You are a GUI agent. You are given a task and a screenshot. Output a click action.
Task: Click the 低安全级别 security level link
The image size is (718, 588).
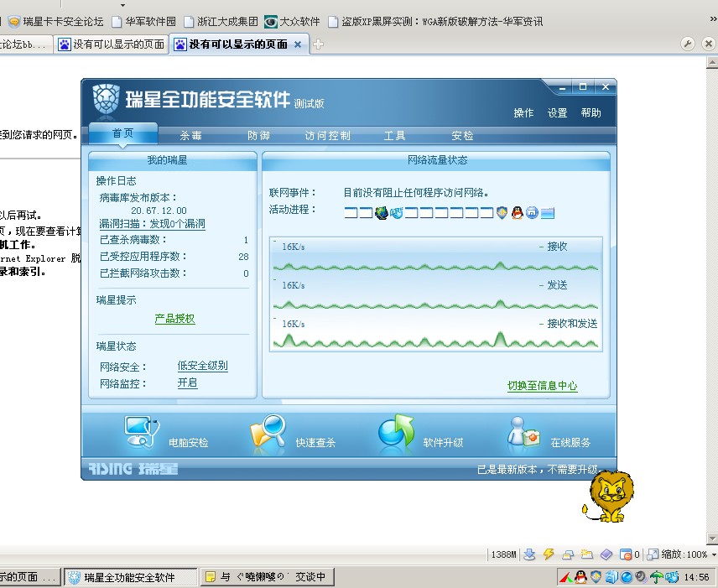point(202,366)
